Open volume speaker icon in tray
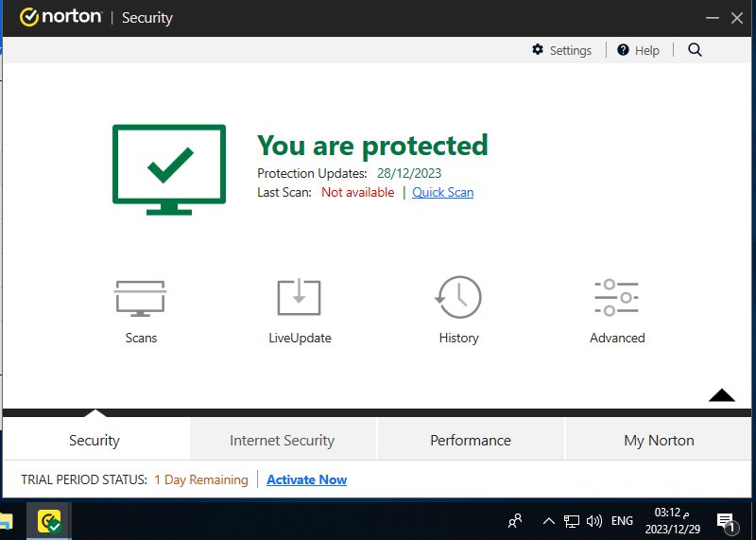The height and width of the screenshot is (540, 756). click(x=594, y=521)
